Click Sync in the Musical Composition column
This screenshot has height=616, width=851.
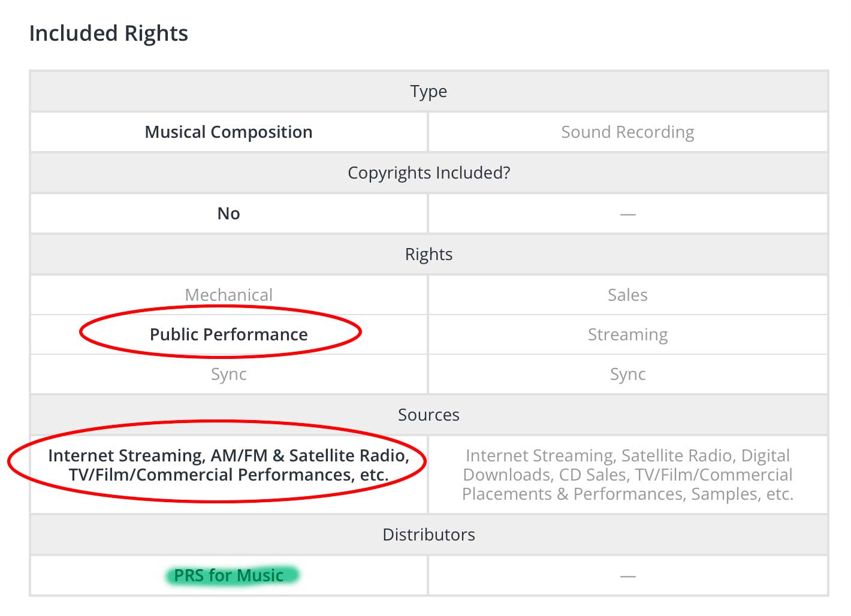228,374
